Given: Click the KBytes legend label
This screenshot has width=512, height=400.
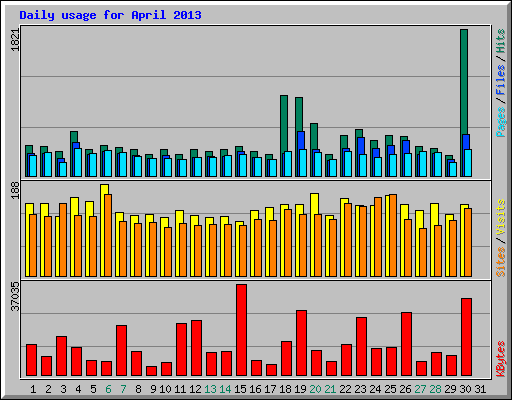Looking at the screenshot, I should coord(501,359).
